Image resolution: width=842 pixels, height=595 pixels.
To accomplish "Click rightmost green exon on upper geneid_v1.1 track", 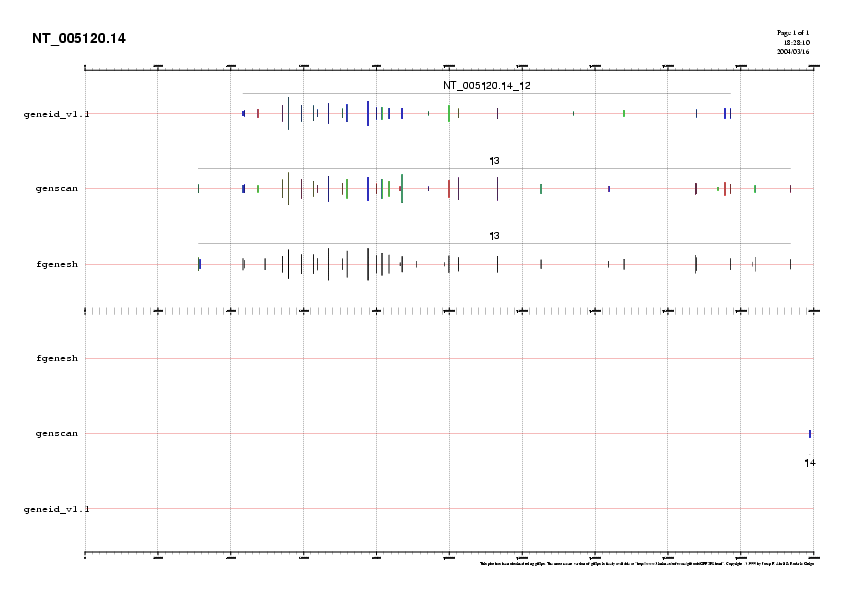I will [x=624, y=113].
